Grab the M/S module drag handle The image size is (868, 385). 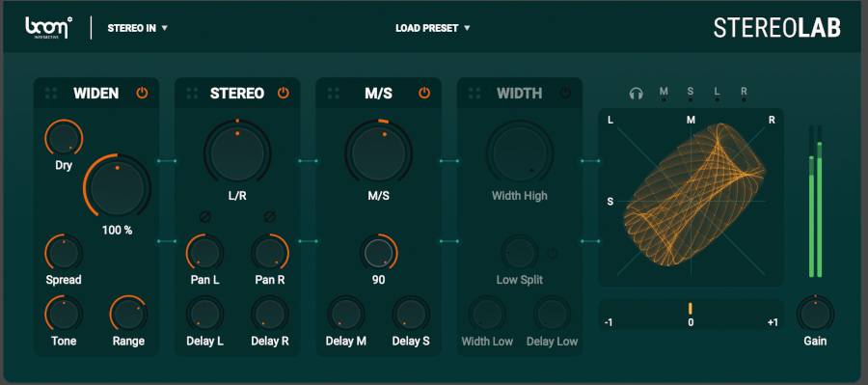(334, 93)
